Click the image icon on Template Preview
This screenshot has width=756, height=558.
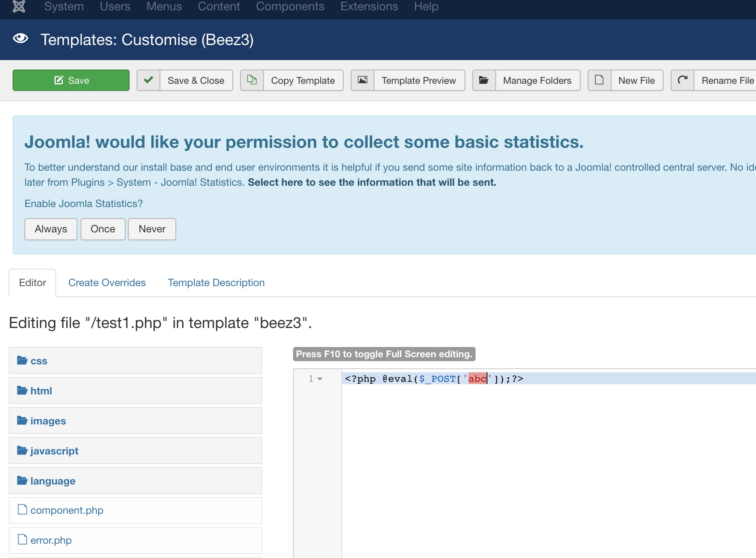[363, 80]
